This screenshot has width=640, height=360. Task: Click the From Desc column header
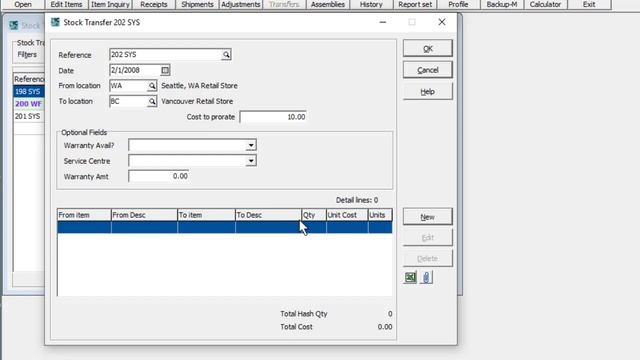coord(144,215)
